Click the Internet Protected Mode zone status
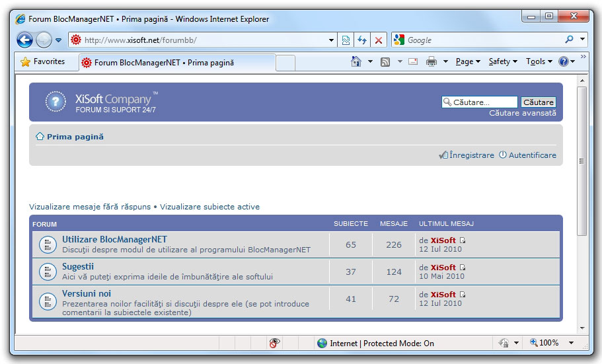The image size is (602, 364). [375, 343]
